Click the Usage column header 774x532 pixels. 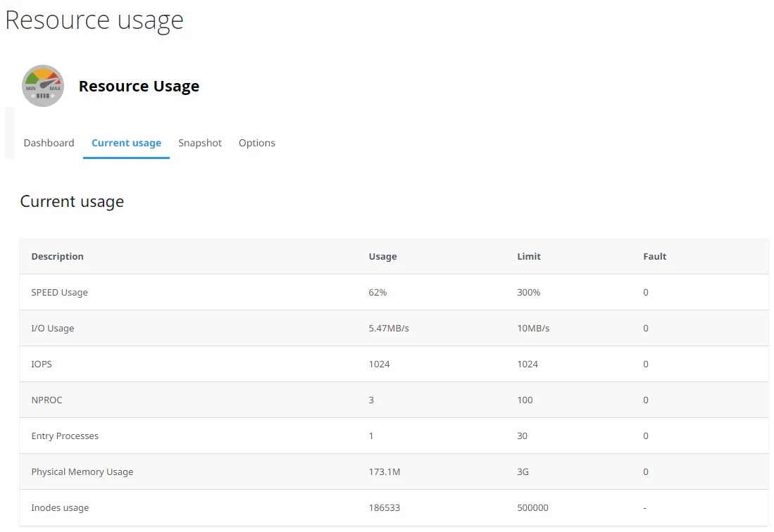382,257
